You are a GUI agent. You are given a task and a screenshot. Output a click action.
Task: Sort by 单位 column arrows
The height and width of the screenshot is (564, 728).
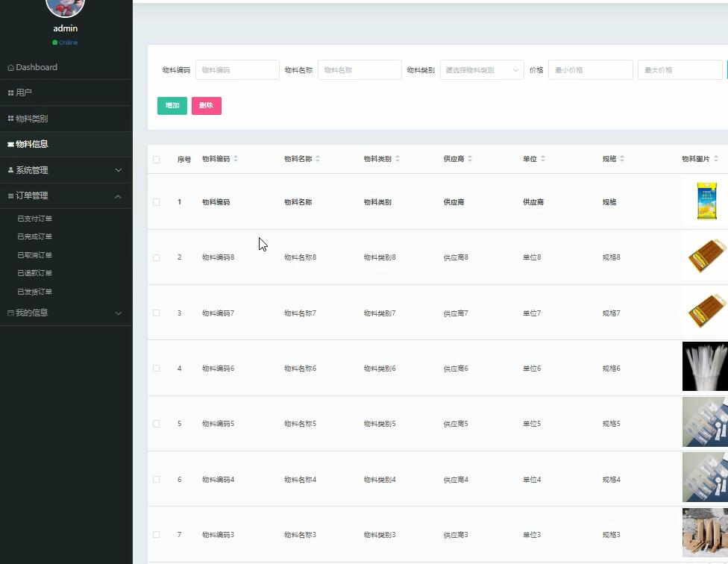[x=543, y=159]
